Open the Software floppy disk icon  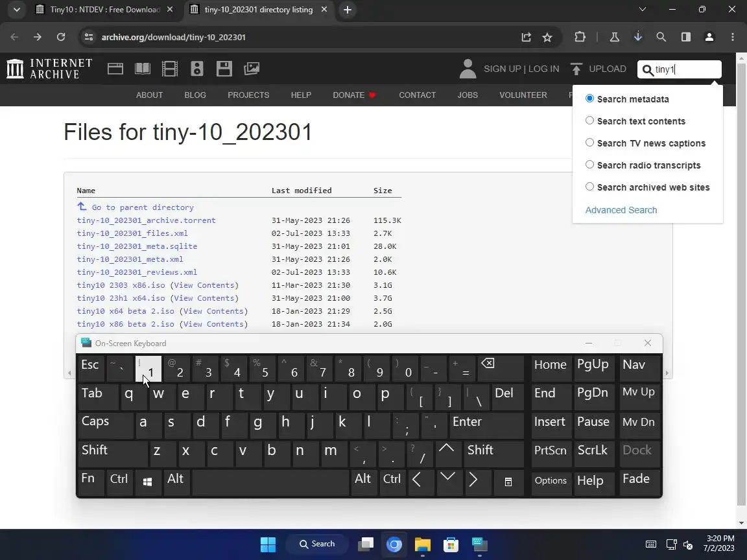[224, 69]
